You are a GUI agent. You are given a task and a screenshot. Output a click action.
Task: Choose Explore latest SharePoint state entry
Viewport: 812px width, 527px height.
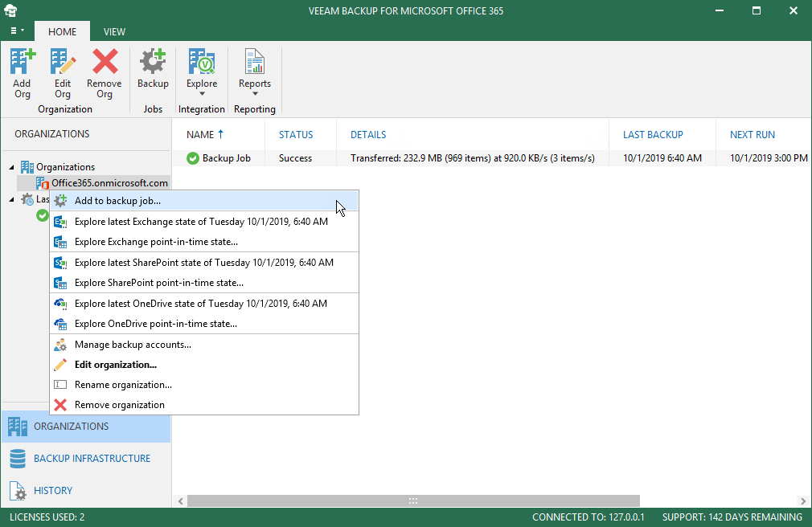click(x=204, y=263)
